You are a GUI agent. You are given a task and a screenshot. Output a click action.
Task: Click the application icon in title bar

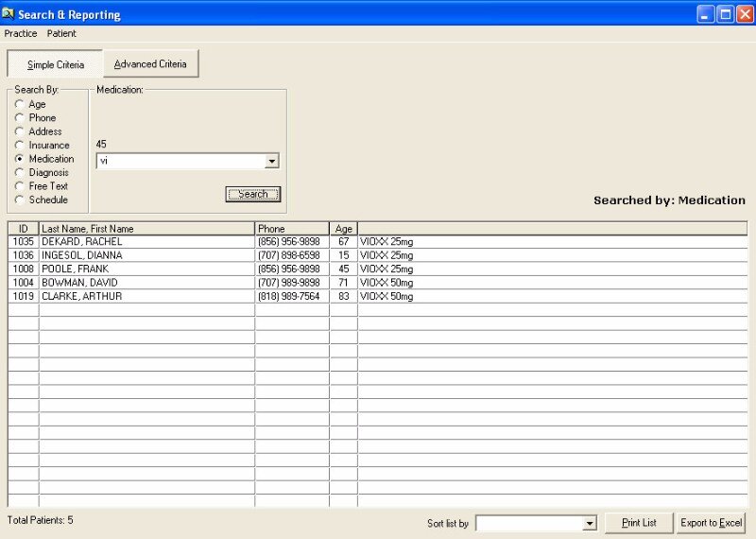click(x=9, y=14)
